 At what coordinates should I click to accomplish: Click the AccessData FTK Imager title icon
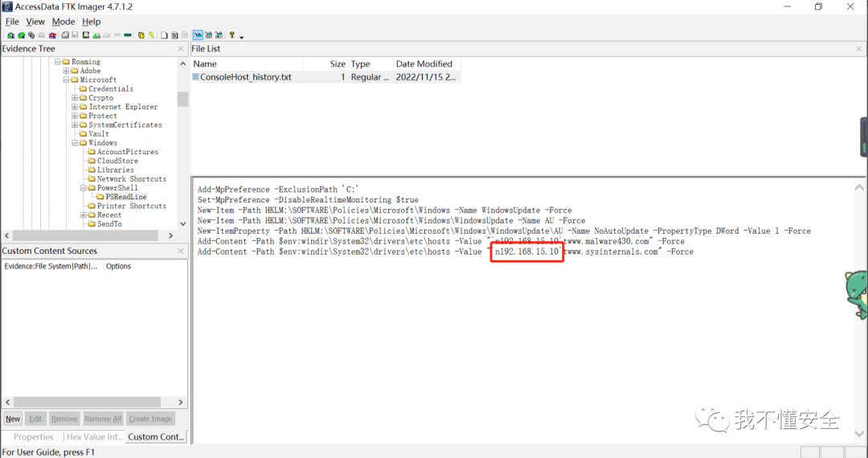click(x=7, y=7)
